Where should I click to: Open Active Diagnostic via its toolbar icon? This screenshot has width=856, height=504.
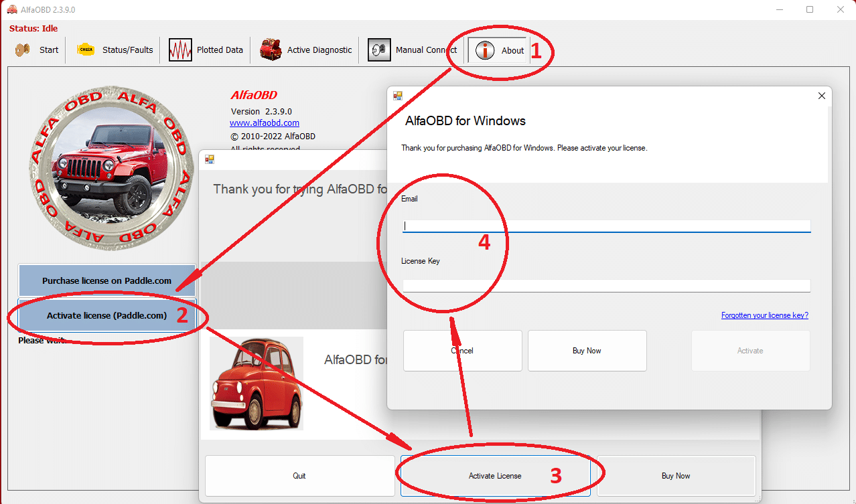pyautogui.click(x=270, y=49)
